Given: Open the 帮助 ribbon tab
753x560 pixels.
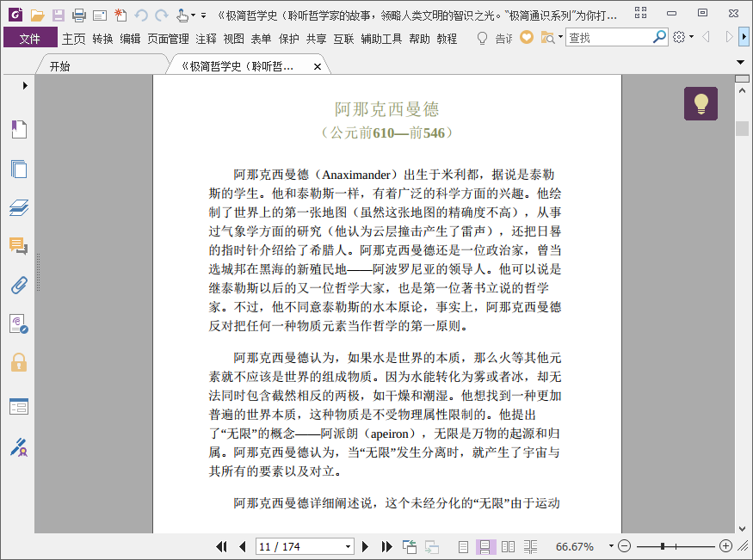Looking at the screenshot, I should 419,39.
